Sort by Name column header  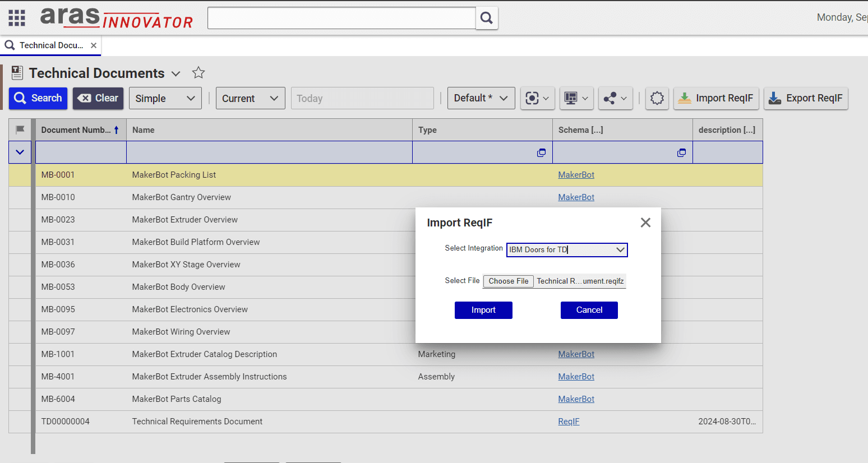(269, 129)
